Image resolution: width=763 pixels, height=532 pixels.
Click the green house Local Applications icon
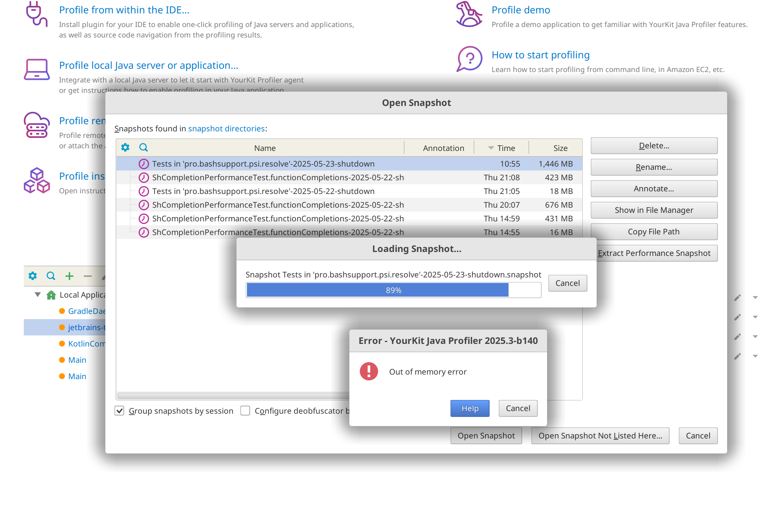coord(51,295)
